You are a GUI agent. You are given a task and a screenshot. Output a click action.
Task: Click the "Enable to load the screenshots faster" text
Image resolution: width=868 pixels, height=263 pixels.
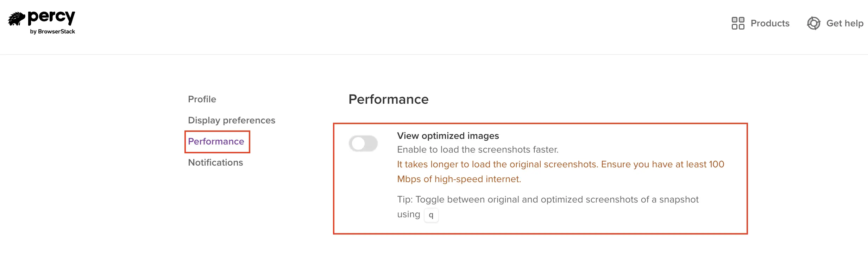(x=478, y=150)
